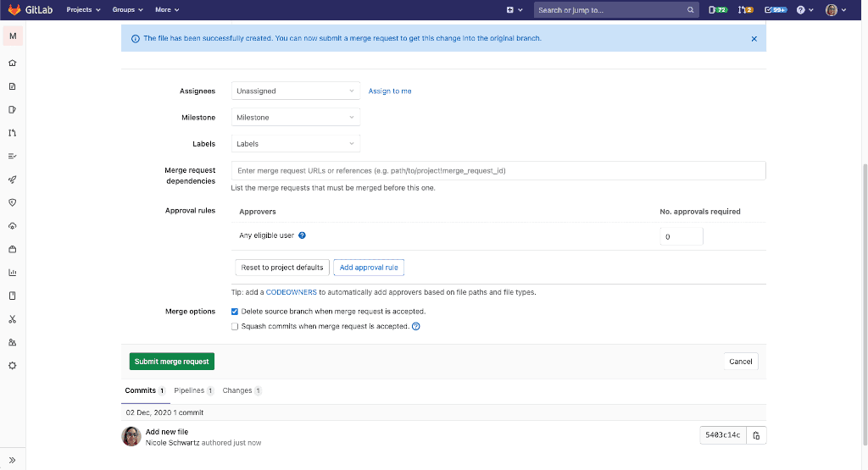Open Analytics chart icon in sidebar
The height and width of the screenshot is (470, 868).
point(12,273)
